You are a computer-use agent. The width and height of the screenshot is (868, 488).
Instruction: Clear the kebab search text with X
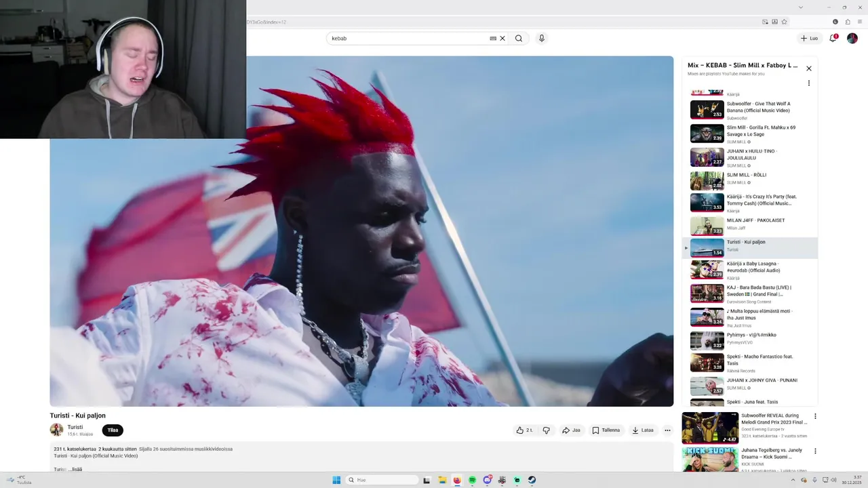[502, 39]
